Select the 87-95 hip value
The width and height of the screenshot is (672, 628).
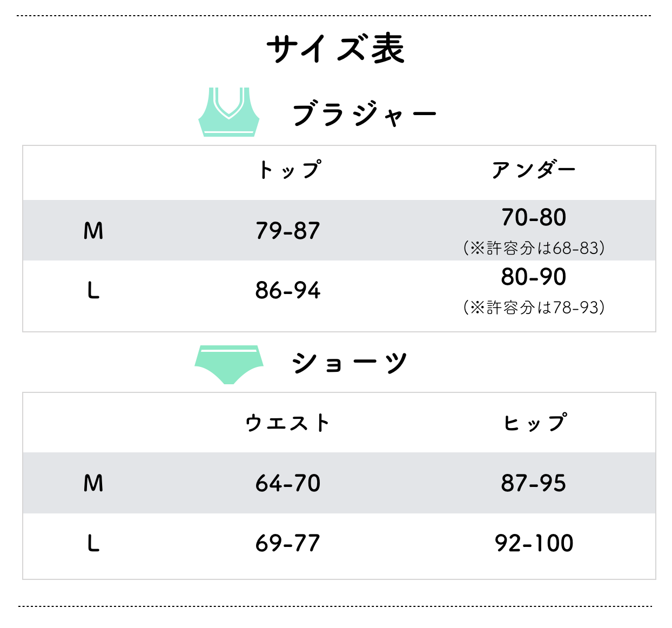point(534,484)
